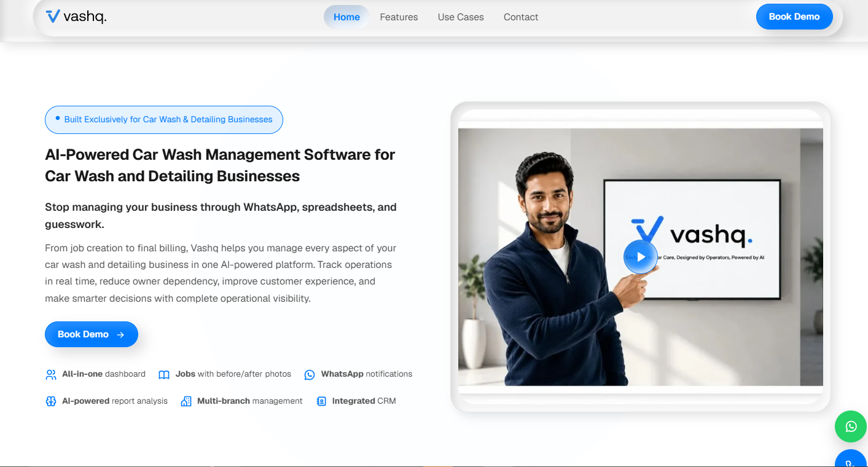Open the Home nav item

tap(346, 17)
